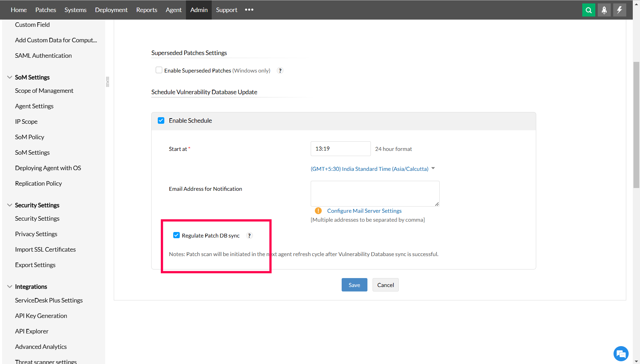The image size is (640, 364).
Task: Open Custom Field in sidebar
Action: [x=32, y=25]
